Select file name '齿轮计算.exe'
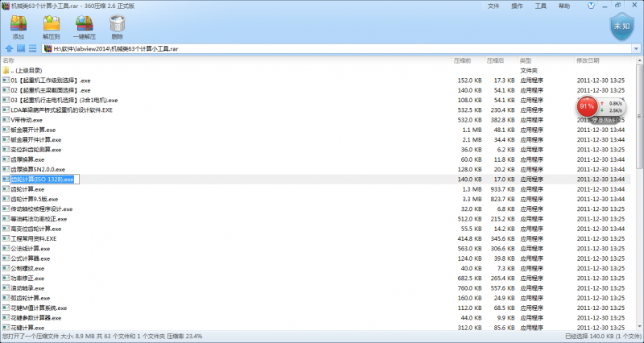The width and height of the screenshot is (644, 343). pyautogui.click(x=27, y=189)
